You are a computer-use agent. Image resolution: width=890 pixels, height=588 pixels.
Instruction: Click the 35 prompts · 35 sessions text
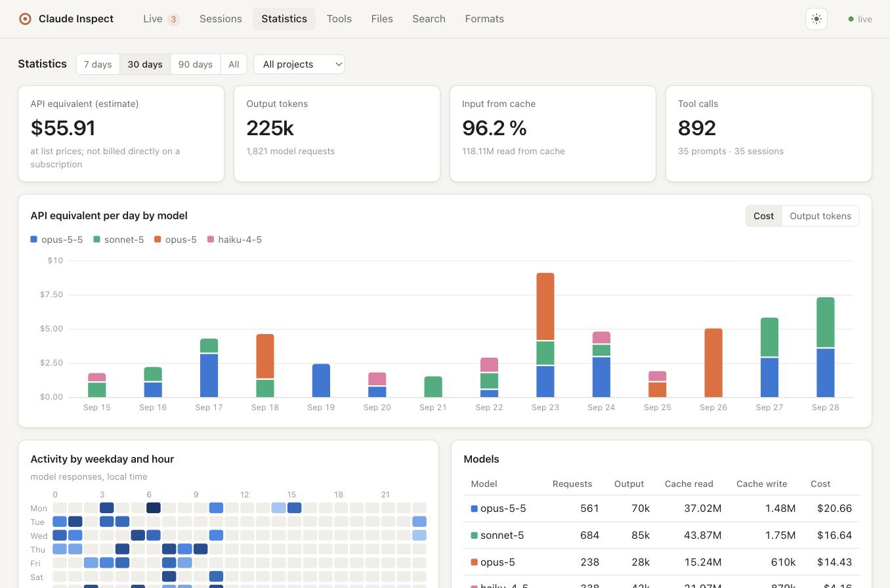click(731, 151)
